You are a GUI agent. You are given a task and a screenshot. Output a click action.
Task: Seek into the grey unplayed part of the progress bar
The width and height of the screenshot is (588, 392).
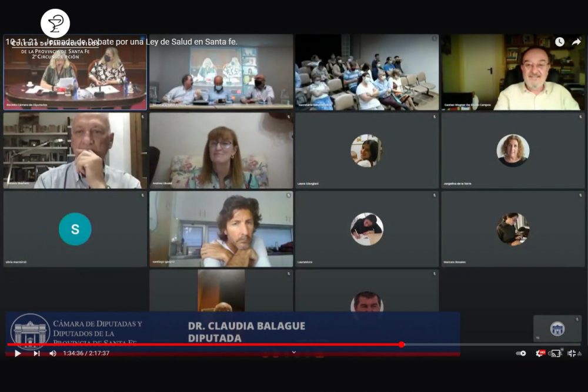coord(493,344)
